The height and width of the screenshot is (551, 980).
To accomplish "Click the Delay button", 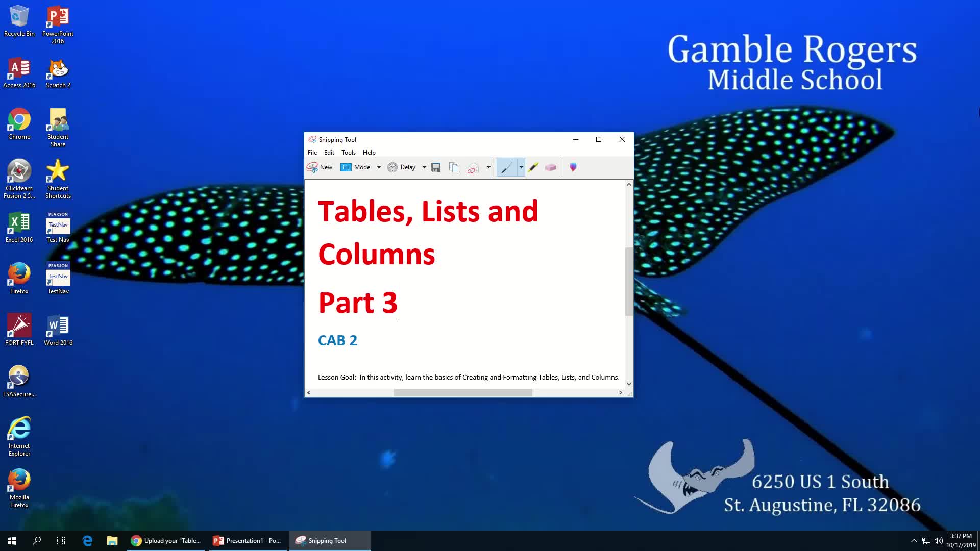I will [402, 167].
